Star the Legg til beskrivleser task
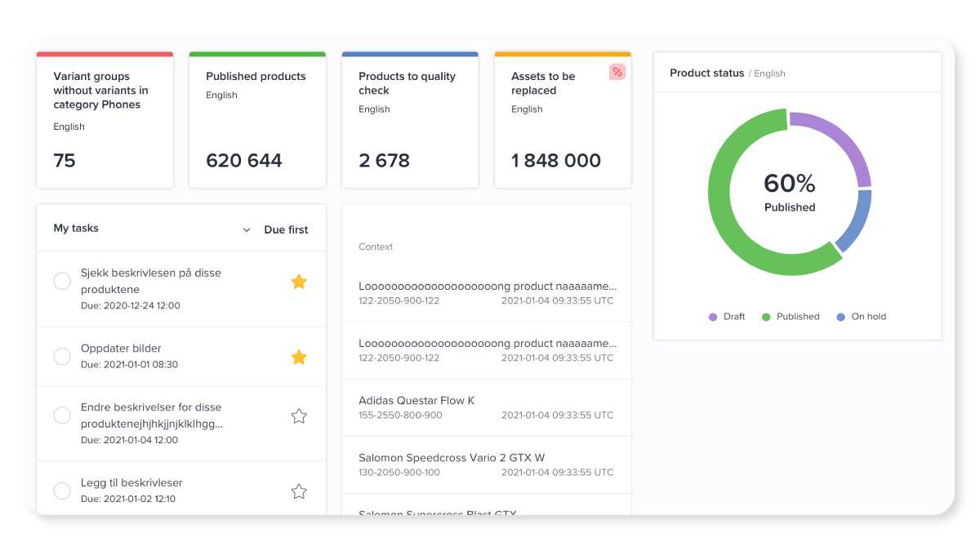Screen dimensions: 980x551 coord(299,491)
